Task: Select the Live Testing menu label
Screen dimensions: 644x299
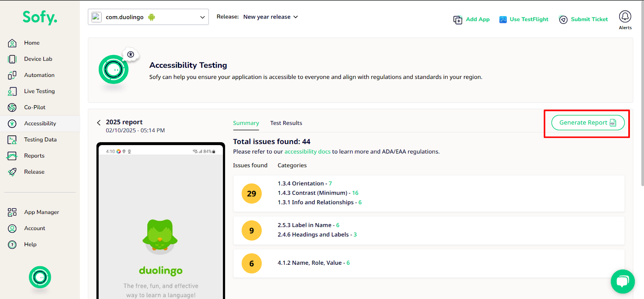Action: [39, 91]
